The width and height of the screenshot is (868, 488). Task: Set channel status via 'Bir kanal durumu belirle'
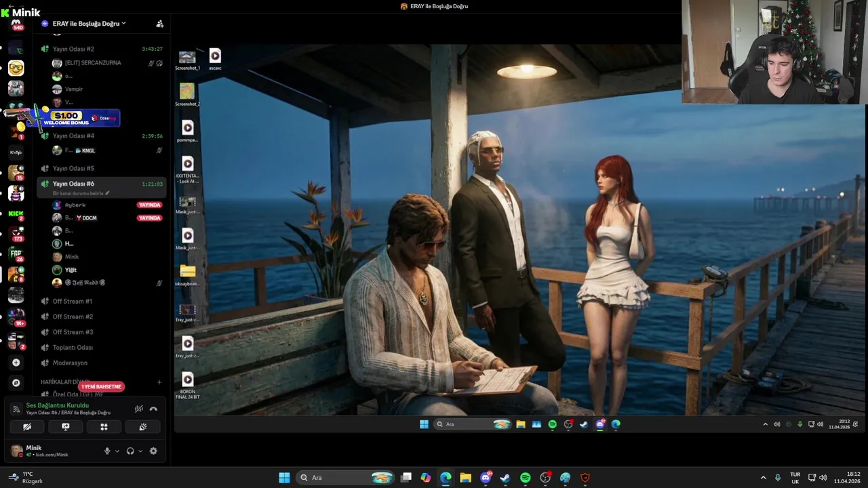(81, 193)
